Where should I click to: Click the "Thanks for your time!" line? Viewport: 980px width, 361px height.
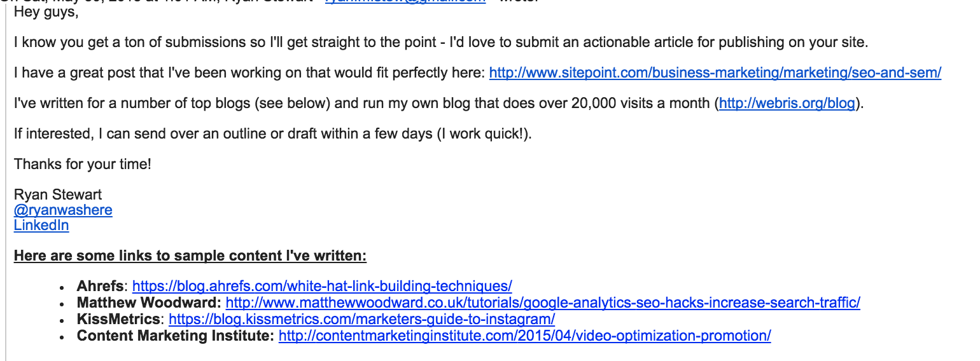point(83,165)
